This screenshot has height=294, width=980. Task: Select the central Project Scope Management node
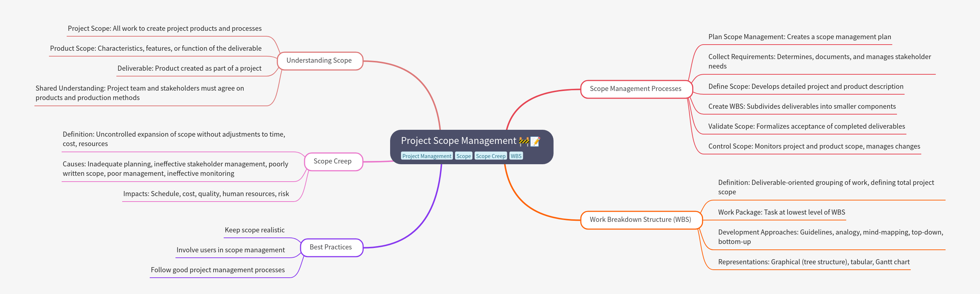point(471,147)
